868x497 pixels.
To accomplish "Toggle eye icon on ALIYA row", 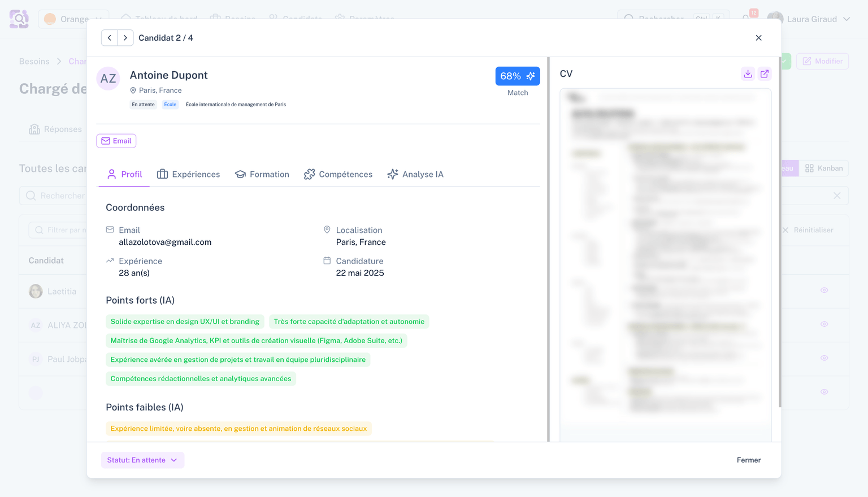I will pyautogui.click(x=824, y=325).
